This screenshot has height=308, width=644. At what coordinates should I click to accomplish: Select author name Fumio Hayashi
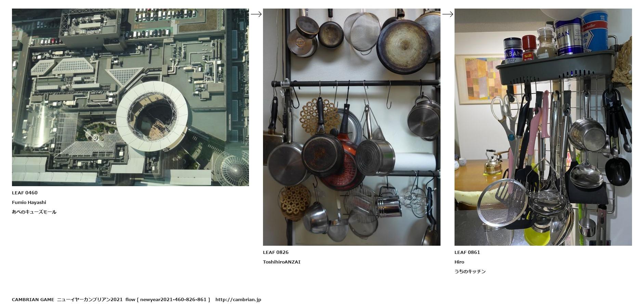(29, 202)
